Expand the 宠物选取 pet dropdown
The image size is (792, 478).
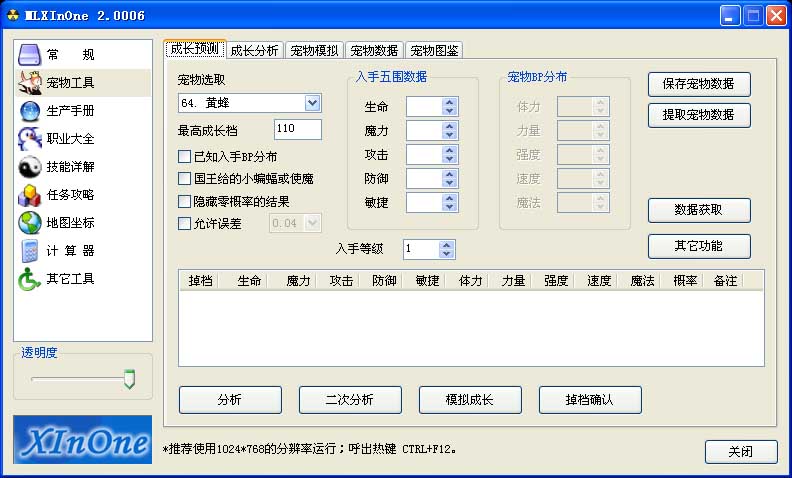(312, 103)
